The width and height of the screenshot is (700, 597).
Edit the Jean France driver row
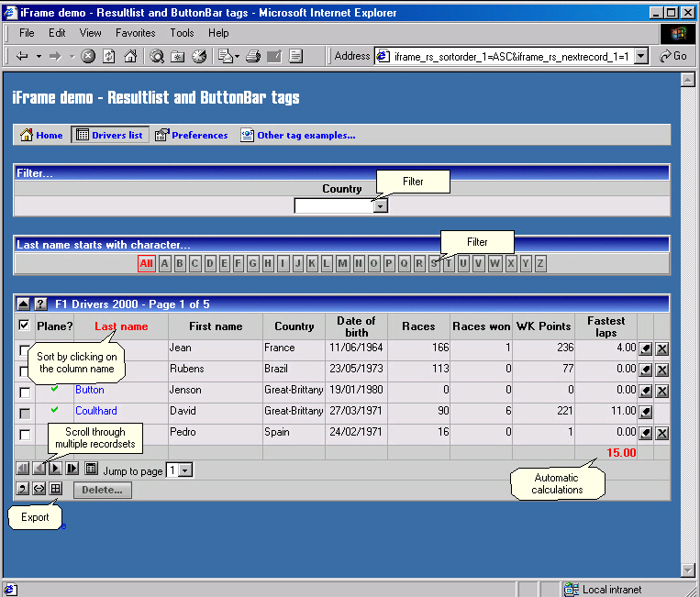pyautogui.click(x=646, y=348)
